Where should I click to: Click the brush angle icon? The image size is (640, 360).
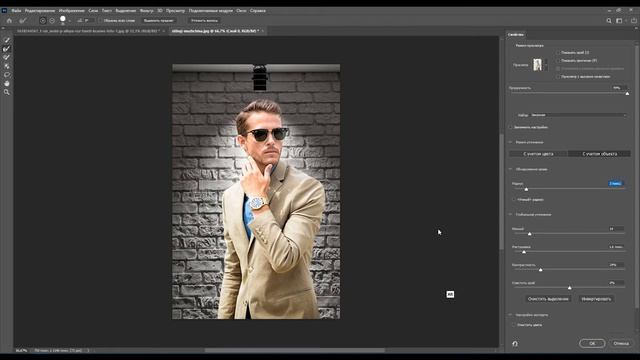pyautogui.click(x=80, y=20)
